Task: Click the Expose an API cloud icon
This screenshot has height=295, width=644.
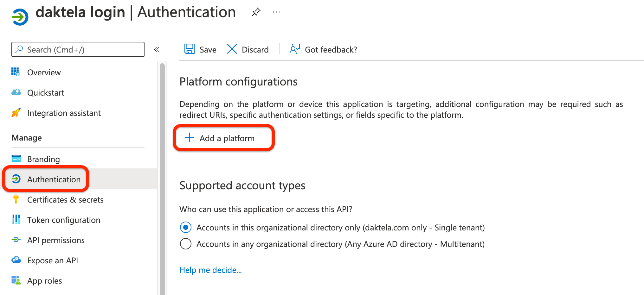Action: 16,260
